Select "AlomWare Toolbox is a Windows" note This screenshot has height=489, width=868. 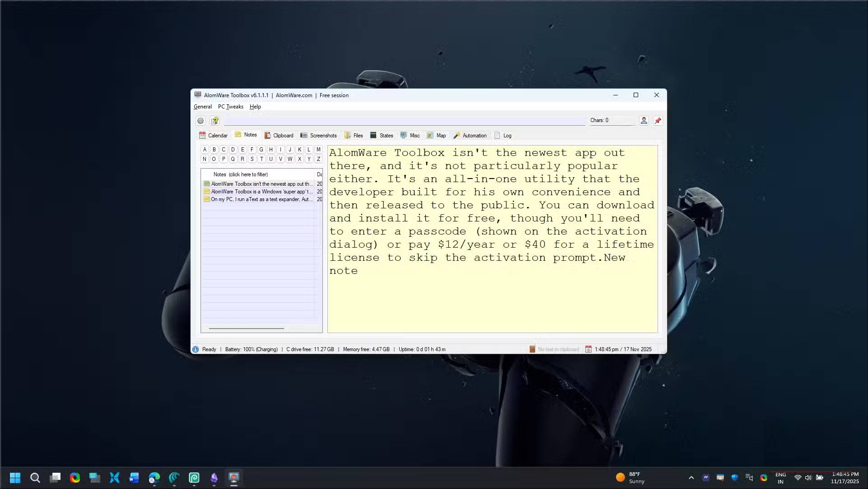261,192
